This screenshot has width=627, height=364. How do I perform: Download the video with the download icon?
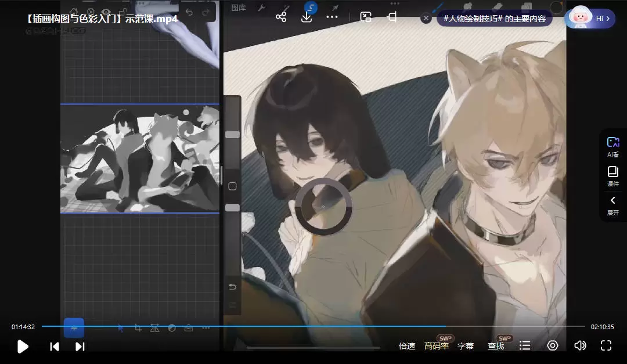tap(307, 17)
